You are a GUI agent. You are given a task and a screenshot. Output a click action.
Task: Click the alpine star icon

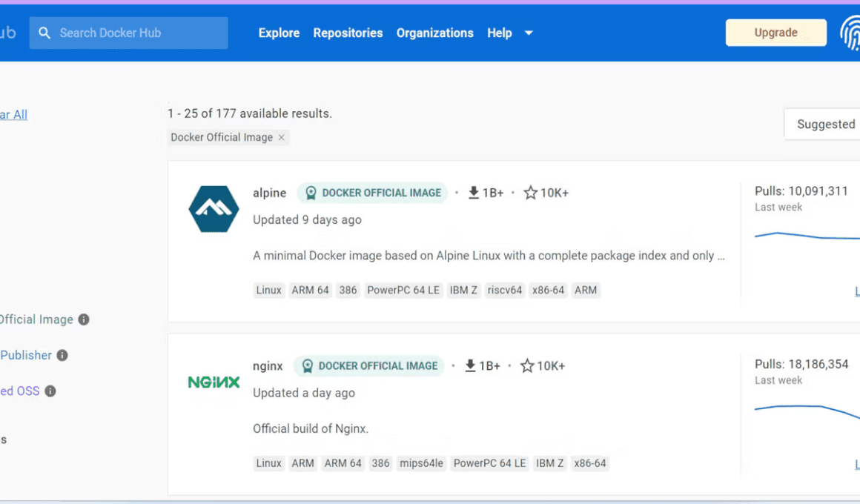[x=530, y=193]
